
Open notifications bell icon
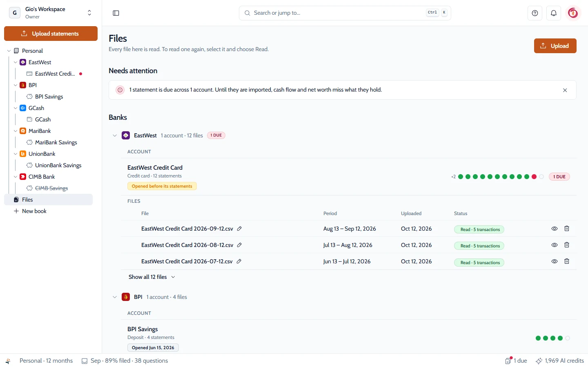coord(554,13)
